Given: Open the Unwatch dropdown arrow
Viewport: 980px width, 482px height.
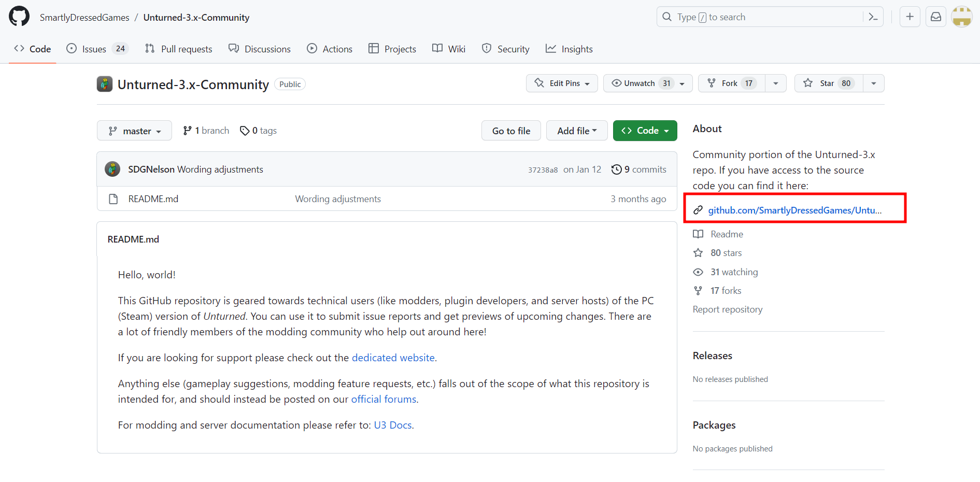Looking at the screenshot, I should 683,83.
